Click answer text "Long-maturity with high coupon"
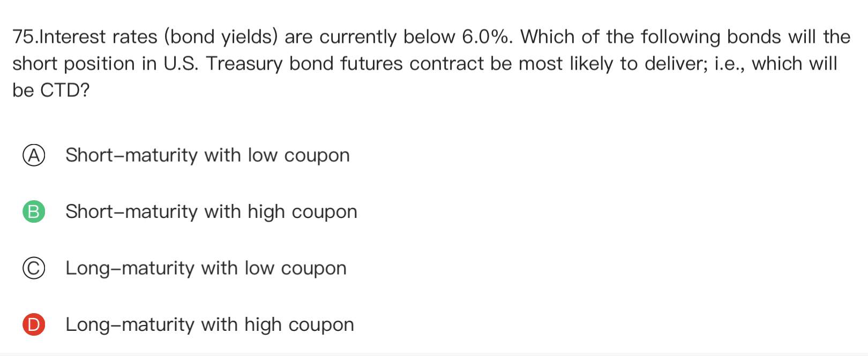 (209, 324)
